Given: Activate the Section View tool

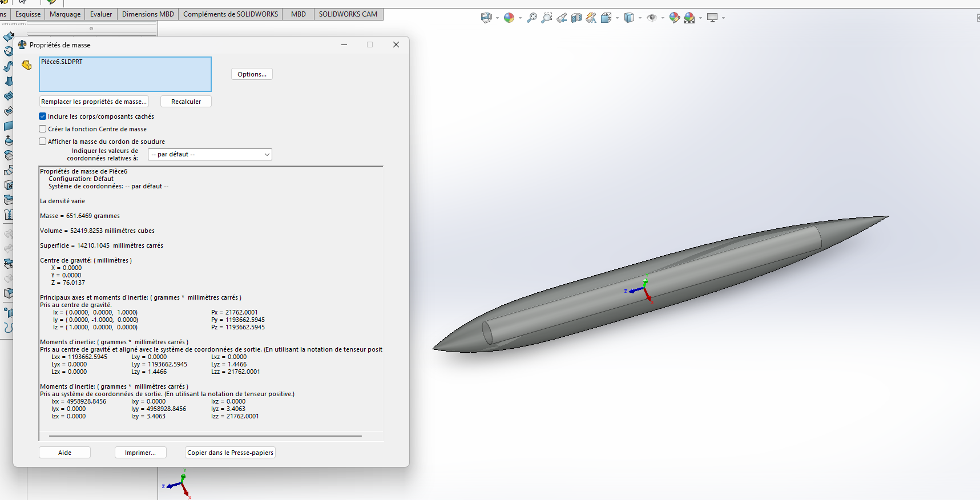Looking at the screenshot, I should pyautogui.click(x=576, y=18).
